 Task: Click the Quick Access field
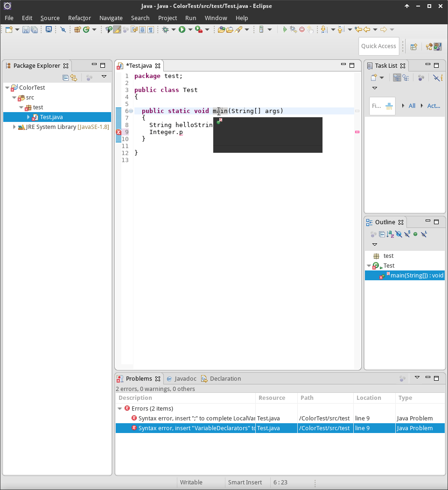378,46
